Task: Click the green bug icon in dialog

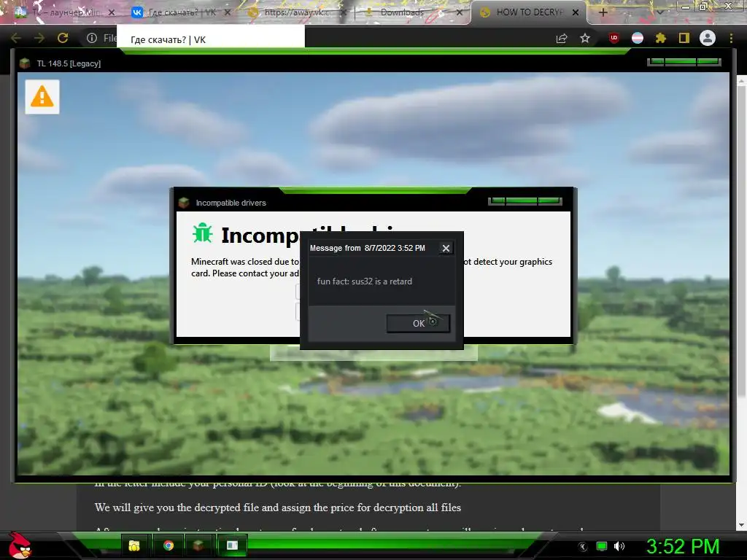Action: [x=202, y=233]
